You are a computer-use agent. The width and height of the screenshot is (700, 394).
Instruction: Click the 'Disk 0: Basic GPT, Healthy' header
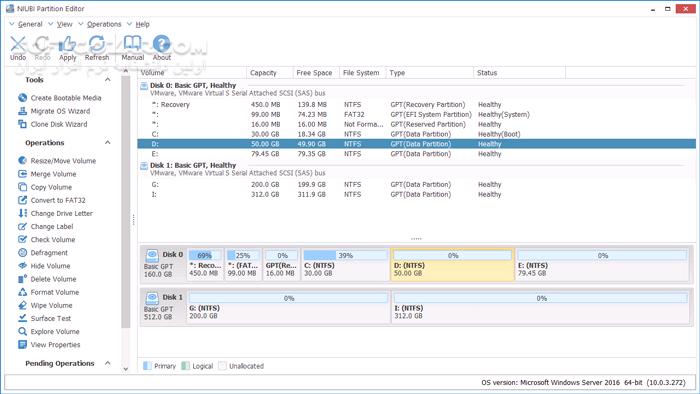[x=193, y=85]
